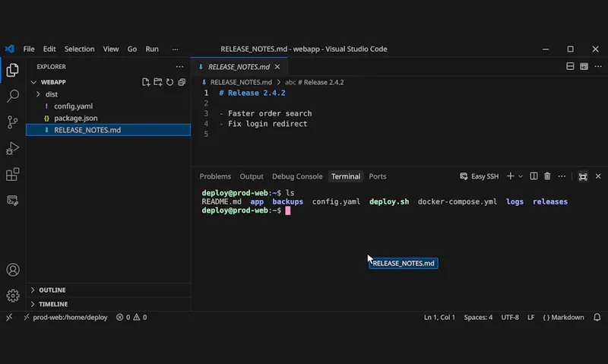This screenshot has width=608, height=364.
Task: Click the split editor layout icon
Action: coord(570,66)
